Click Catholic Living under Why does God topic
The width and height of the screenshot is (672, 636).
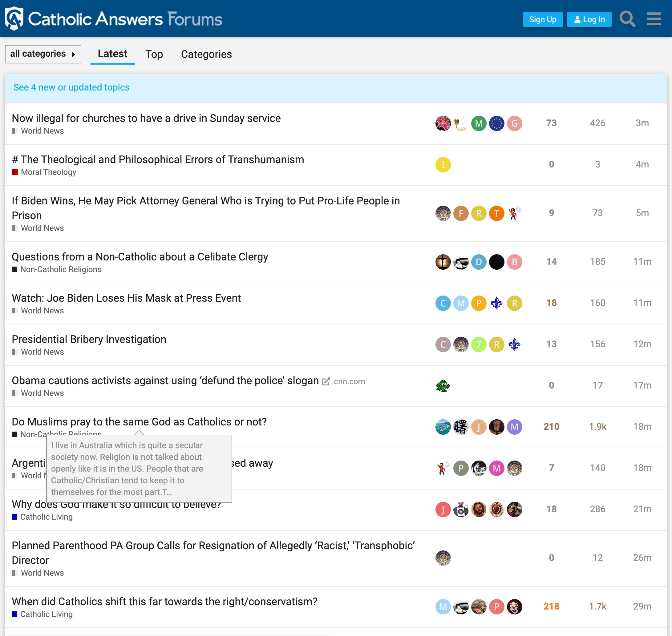click(x=47, y=517)
